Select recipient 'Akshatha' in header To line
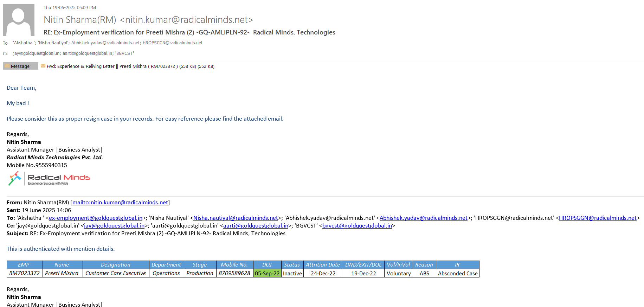Viewport: 644px width, 307px height. tap(24, 43)
